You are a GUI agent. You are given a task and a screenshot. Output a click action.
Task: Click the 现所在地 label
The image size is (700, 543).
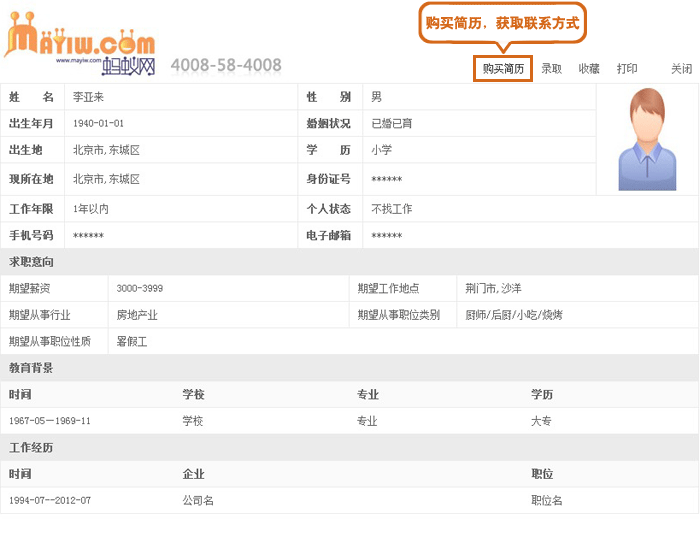pyautogui.click(x=31, y=179)
